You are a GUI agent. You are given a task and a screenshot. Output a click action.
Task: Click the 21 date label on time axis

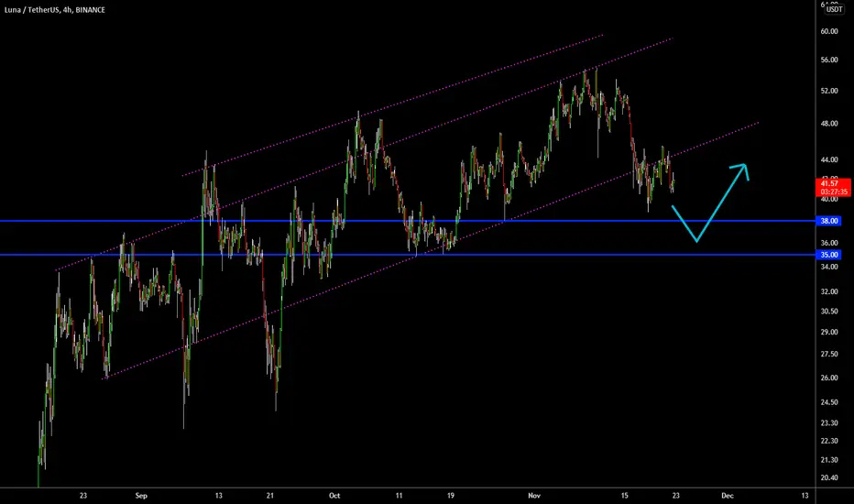270,496
